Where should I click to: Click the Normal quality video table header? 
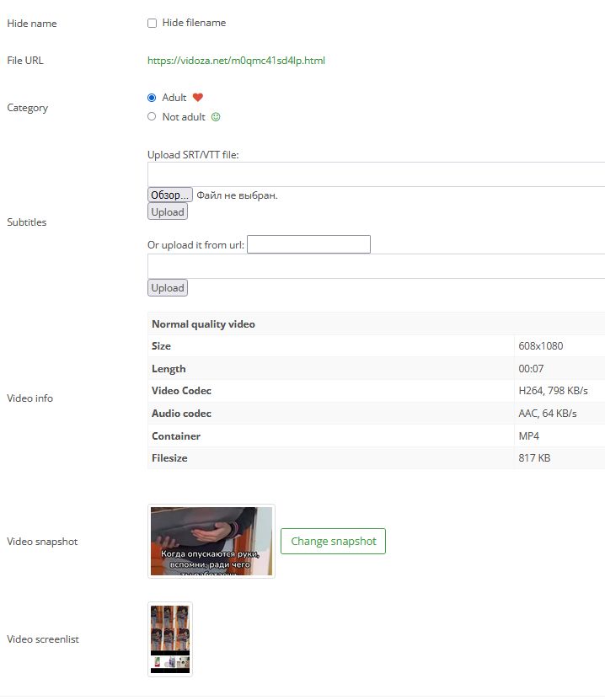(x=203, y=324)
